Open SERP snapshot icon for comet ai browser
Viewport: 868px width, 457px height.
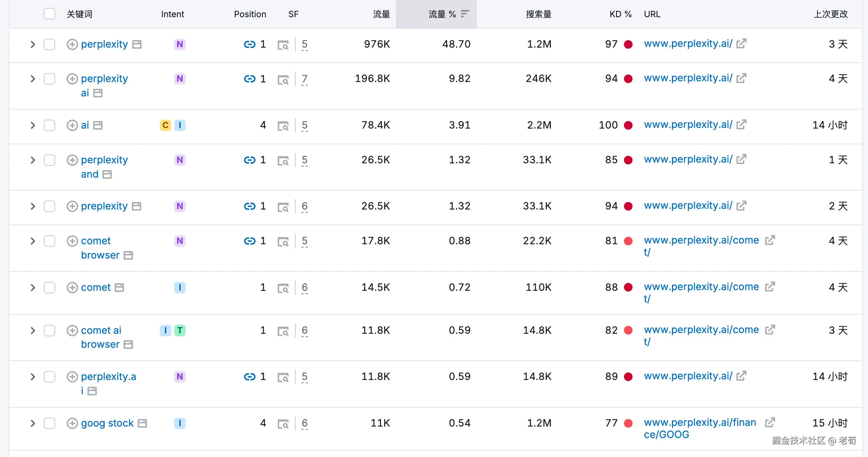click(x=283, y=331)
